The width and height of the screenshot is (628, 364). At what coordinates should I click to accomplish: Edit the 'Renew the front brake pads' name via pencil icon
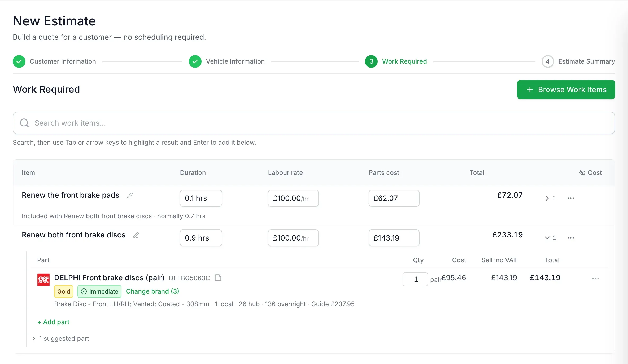[x=130, y=196]
